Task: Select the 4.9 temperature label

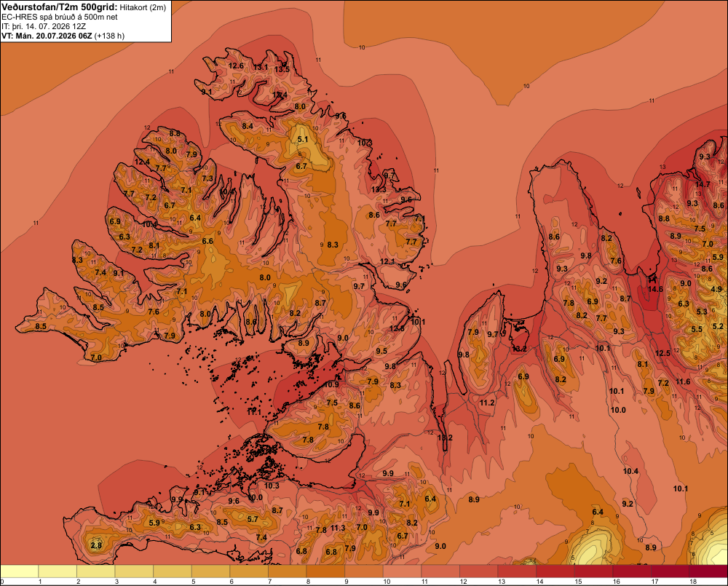Action: coord(716,289)
